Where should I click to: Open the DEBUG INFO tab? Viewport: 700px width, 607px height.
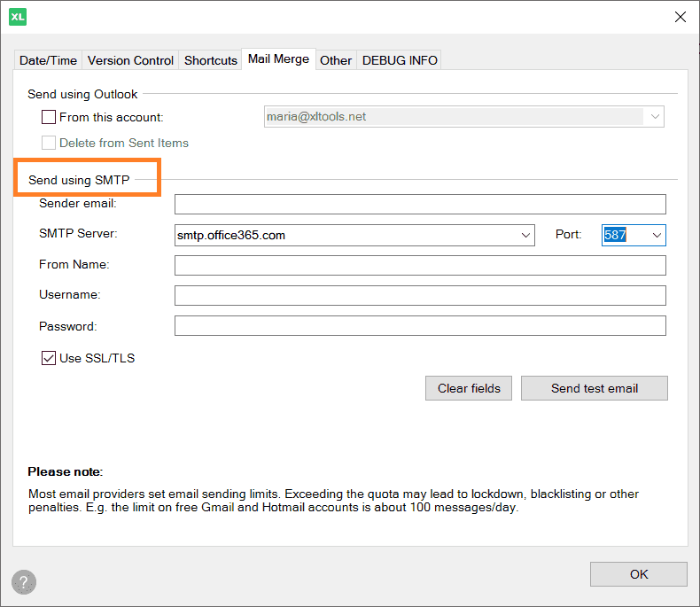[400, 60]
